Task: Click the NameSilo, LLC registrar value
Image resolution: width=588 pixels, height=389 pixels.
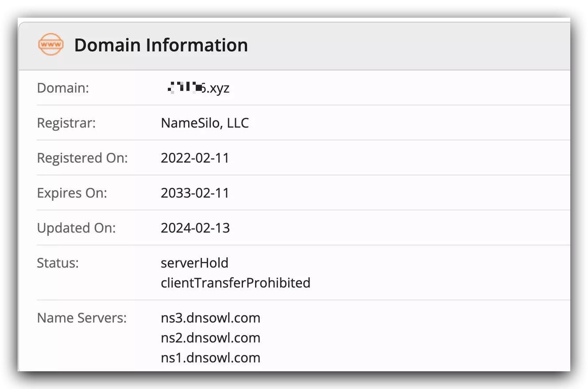Action: (x=205, y=123)
